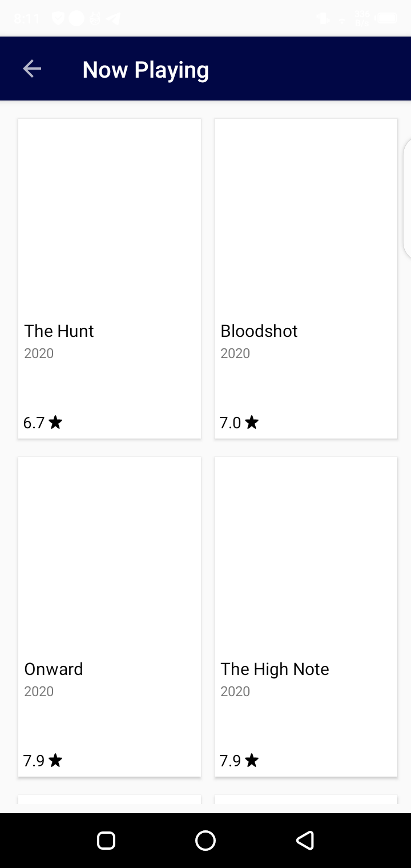The image size is (411, 868).
Task: Select The High Note movie title
Action: pyautogui.click(x=275, y=669)
